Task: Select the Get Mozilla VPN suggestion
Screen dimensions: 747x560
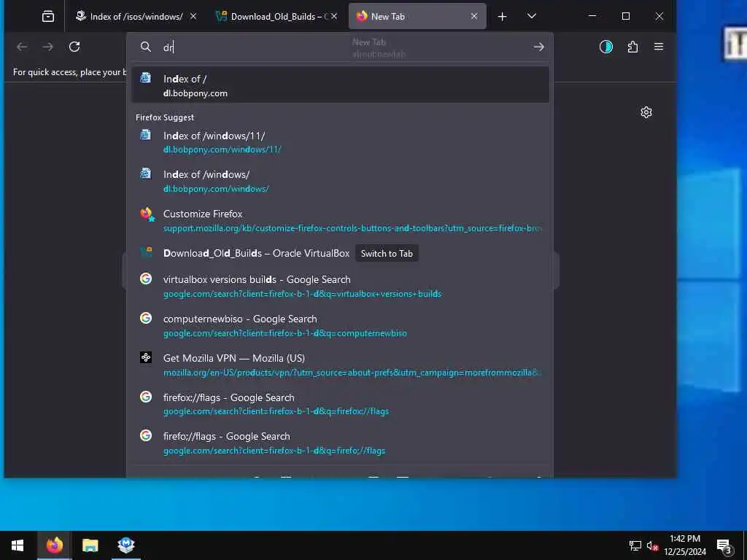Action: coord(340,365)
